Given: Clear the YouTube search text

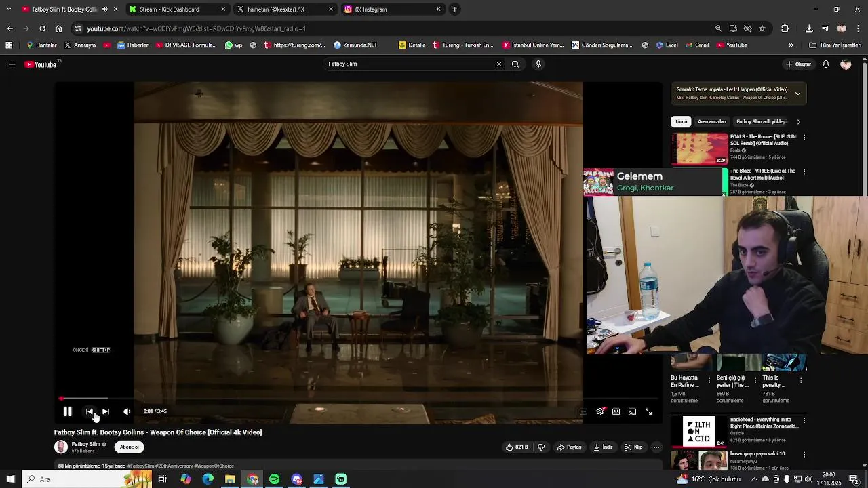Looking at the screenshot, I should coord(498,64).
